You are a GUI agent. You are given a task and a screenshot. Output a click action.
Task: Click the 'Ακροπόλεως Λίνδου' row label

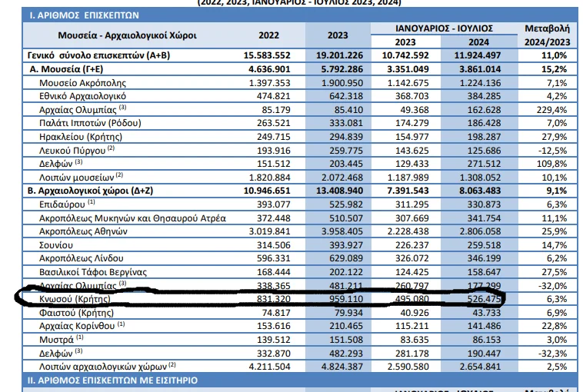pos(81,258)
